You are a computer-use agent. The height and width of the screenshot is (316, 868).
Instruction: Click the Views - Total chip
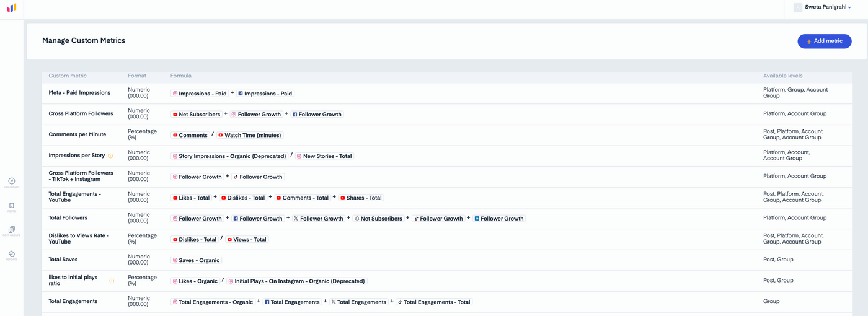click(x=247, y=239)
